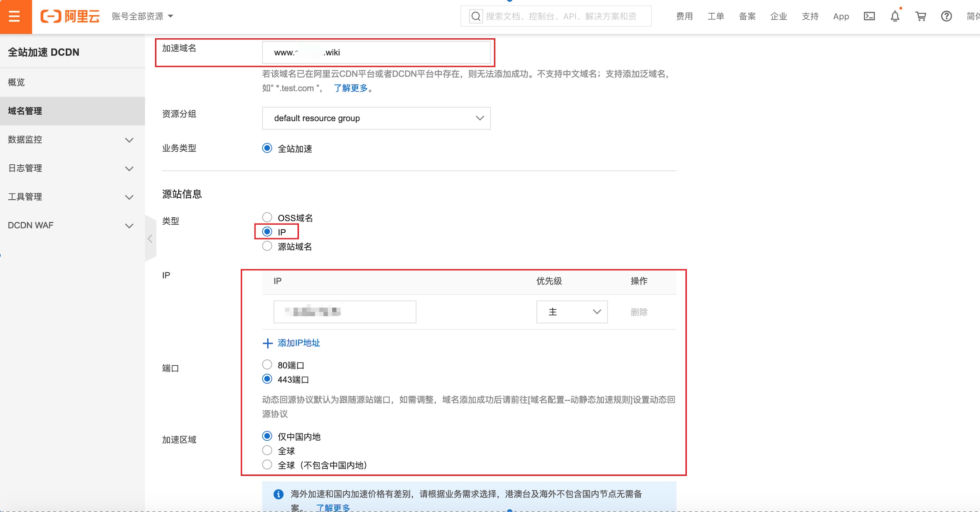980x512 pixels.
Task: Click the plus icon to add IP
Action: click(268, 343)
